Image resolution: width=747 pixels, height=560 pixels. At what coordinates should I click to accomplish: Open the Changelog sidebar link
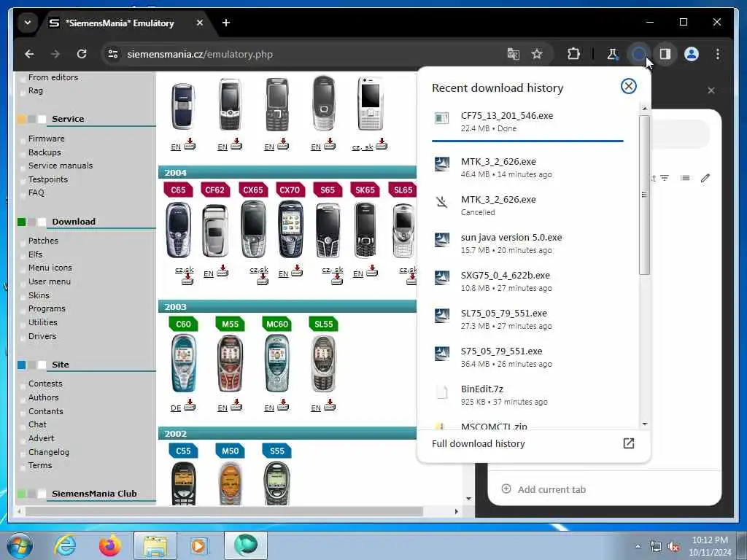[49, 452]
